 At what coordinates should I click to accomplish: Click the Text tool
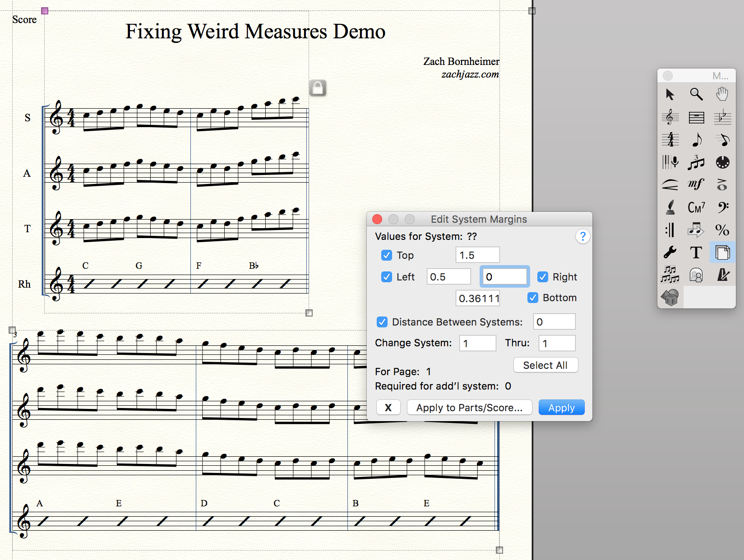[696, 252]
